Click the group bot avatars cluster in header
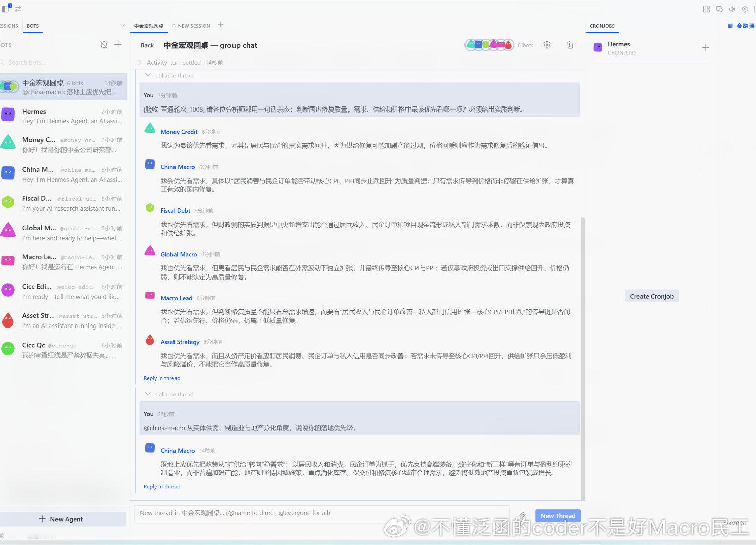756x545 pixels. coord(489,45)
